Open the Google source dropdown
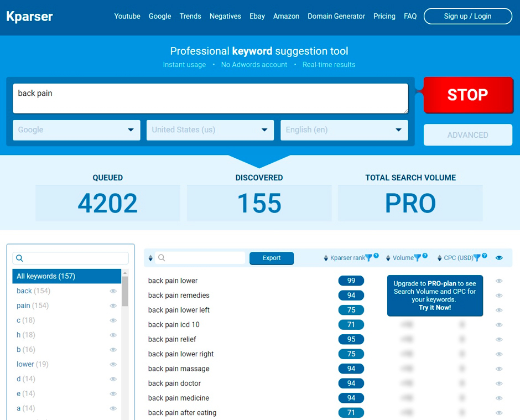Screen dimensions: 520x420 click(x=76, y=130)
